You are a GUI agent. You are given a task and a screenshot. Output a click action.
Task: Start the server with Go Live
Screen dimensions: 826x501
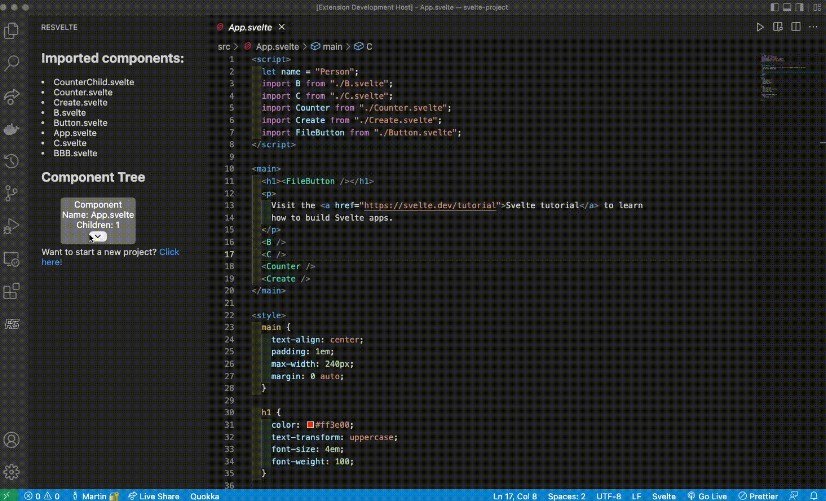707,496
